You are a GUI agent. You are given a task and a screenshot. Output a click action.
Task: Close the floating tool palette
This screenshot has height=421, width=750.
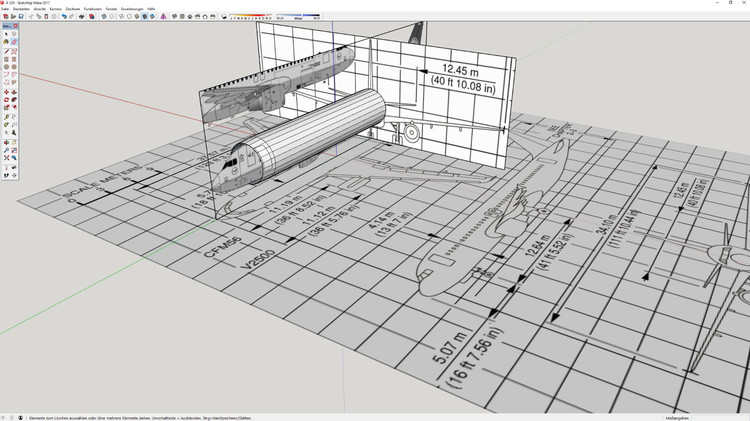coord(17,26)
